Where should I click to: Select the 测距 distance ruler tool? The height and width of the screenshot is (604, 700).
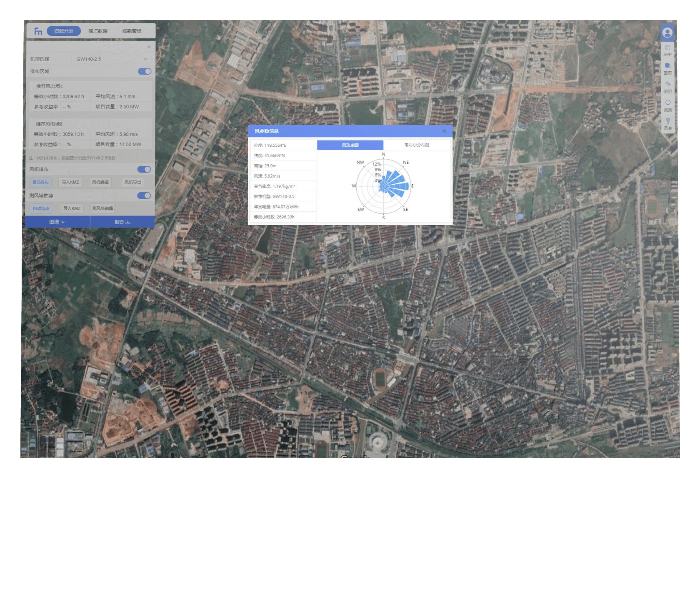click(667, 87)
